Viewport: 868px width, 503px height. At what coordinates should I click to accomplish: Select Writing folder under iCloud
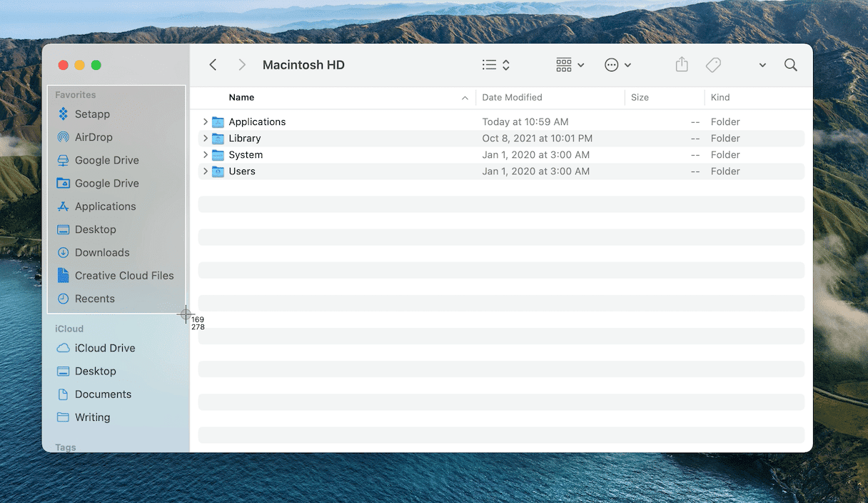tap(92, 417)
